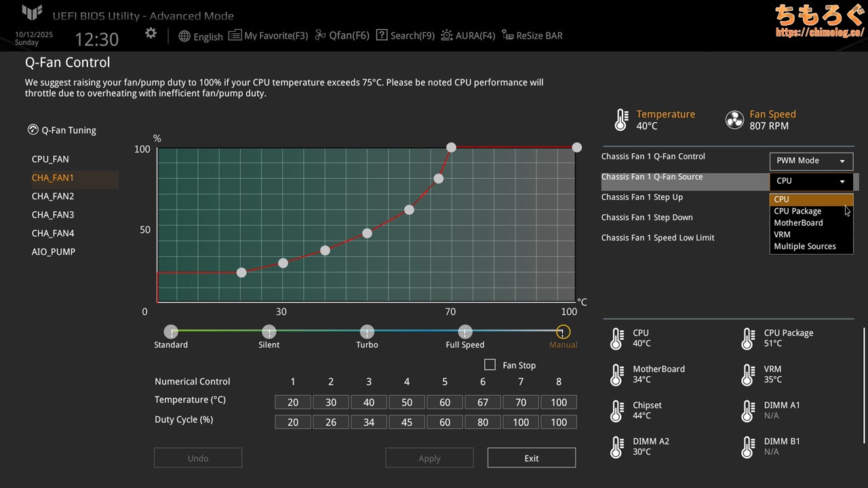Click the Q-Fan Tuning icon

pos(33,130)
